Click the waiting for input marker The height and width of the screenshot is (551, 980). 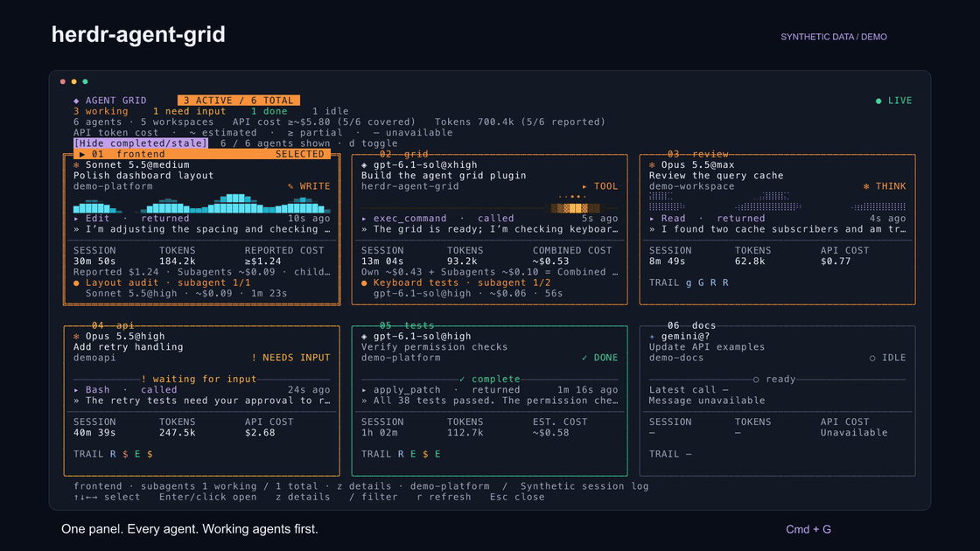tap(199, 380)
